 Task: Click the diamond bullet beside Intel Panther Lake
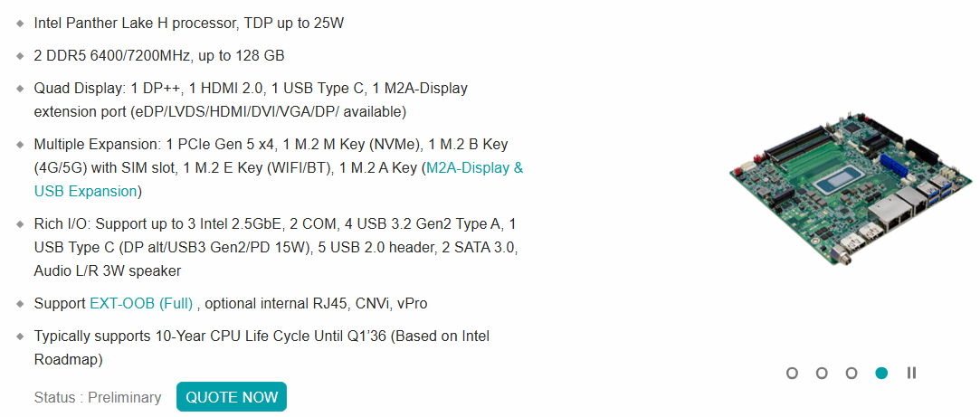click(x=21, y=24)
